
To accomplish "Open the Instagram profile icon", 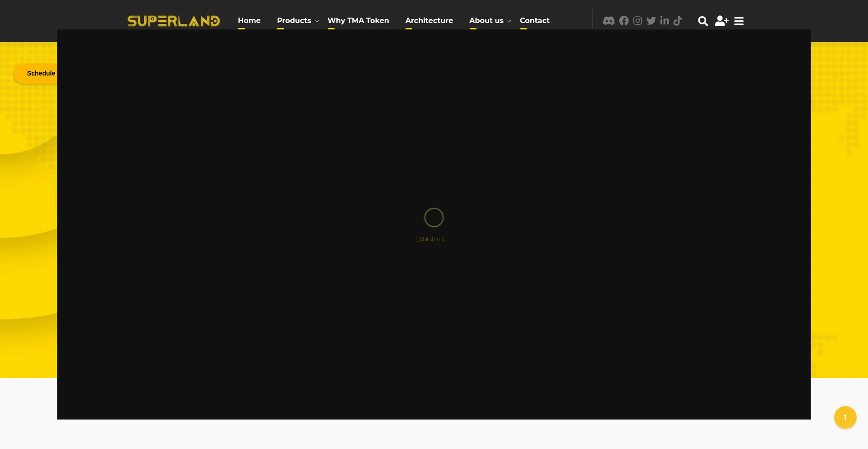I will click(637, 21).
